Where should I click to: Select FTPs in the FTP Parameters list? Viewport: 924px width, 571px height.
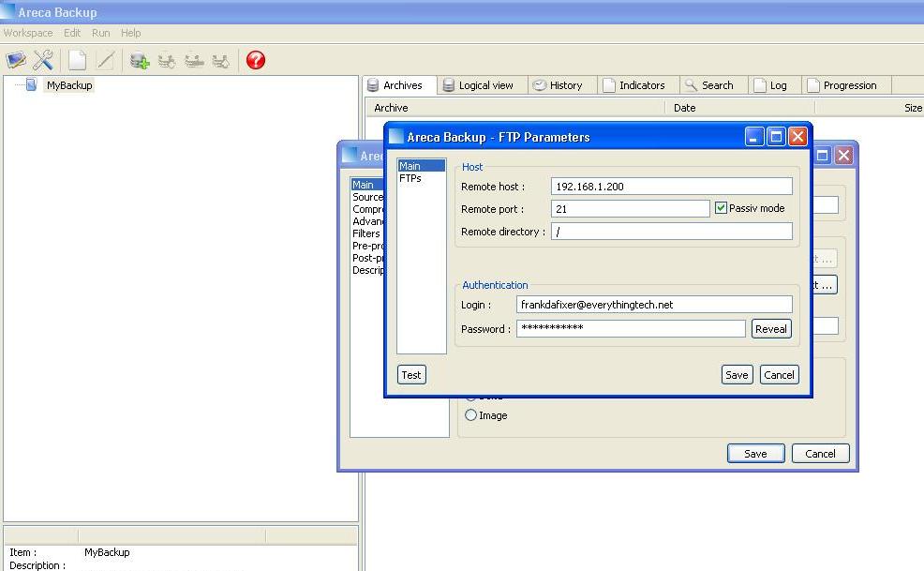pyautogui.click(x=410, y=178)
